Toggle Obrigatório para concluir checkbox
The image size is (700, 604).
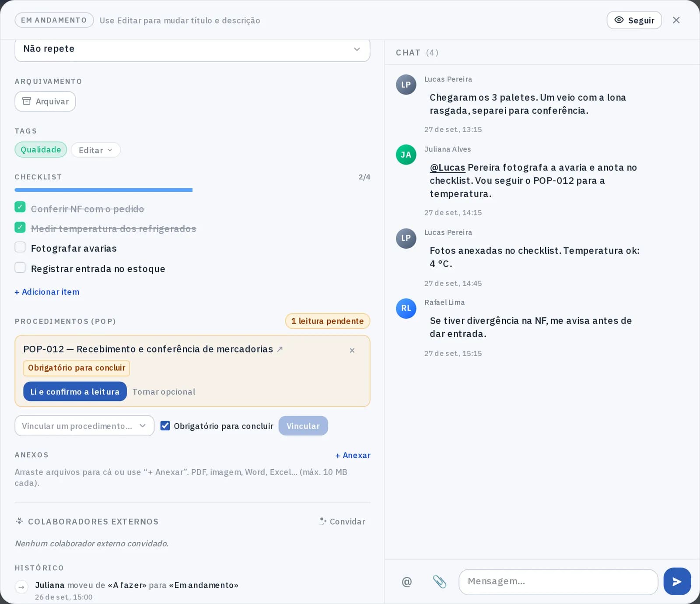[165, 425]
